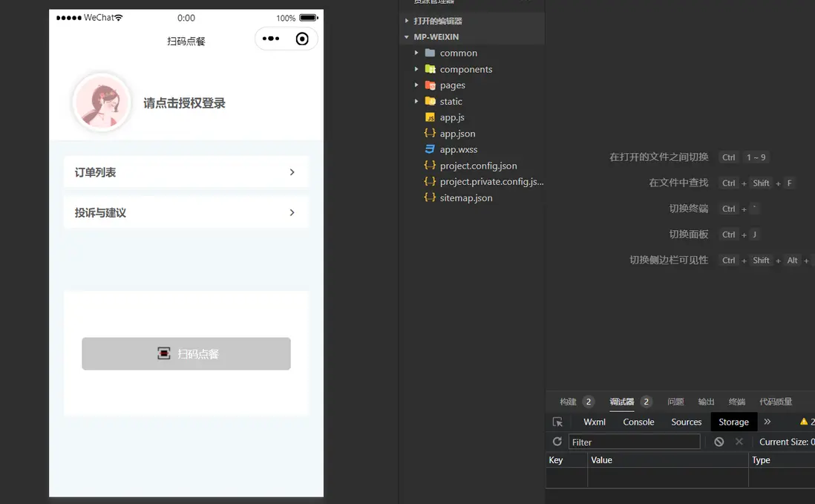Expand the common folder arrow
This screenshot has height=504, width=815.
(x=416, y=53)
